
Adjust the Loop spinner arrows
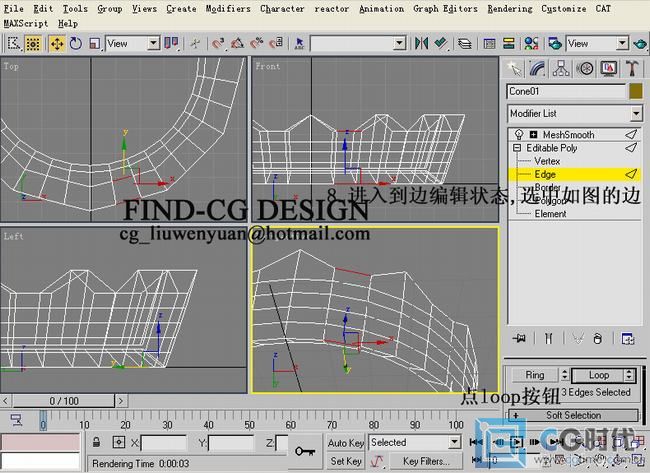tap(629, 375)
